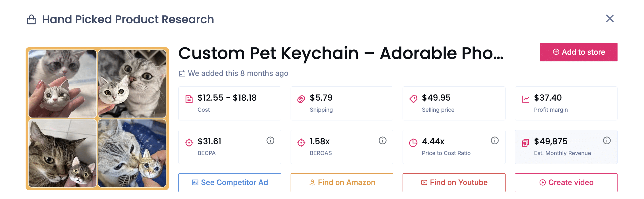Click the Add to store button

(x=578, y=52)
